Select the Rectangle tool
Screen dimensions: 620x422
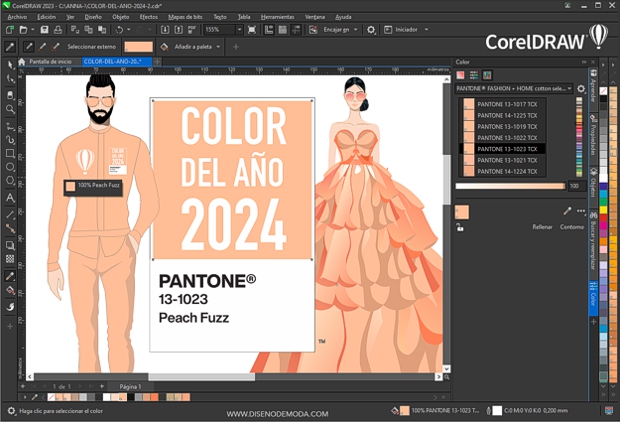click(10, 153)
